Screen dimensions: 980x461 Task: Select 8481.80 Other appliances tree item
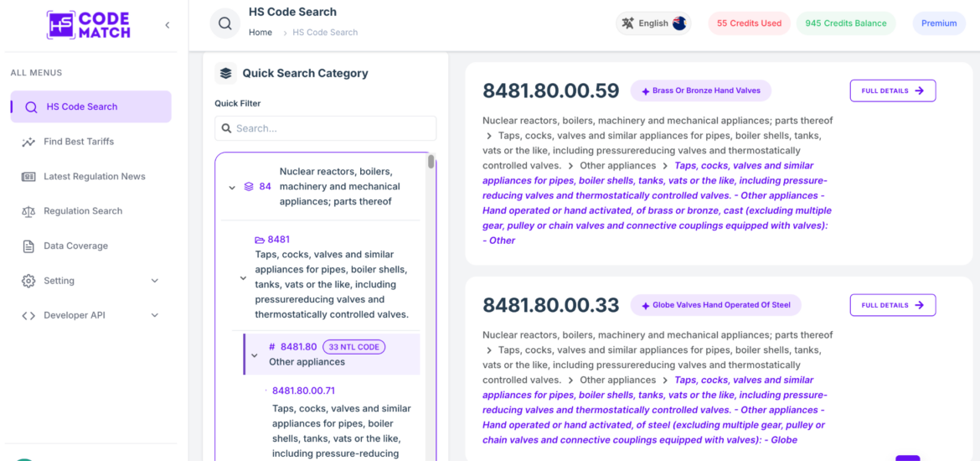[x=331, y=354]
